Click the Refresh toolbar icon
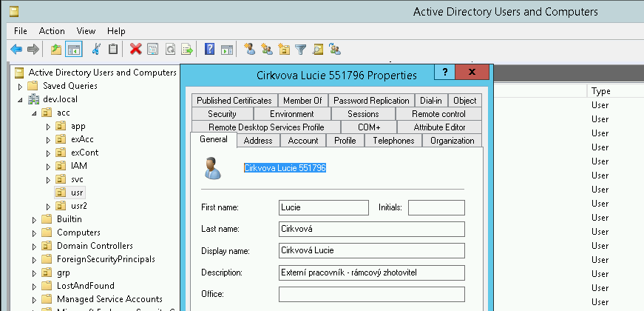This screenshot has height=311, width=644. [x=170, y=50]
